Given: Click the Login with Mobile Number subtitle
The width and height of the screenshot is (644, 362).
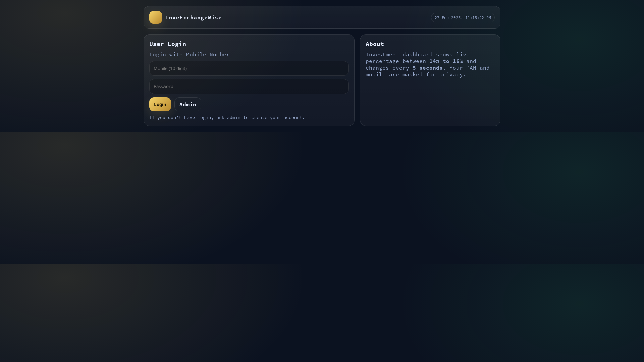Looking at the screenshot, I should (x=189, y=55).
